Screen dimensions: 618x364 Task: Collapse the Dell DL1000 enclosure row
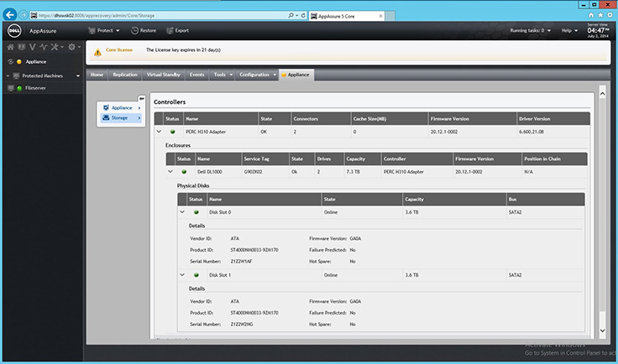pyautogui.click(x=170, y=172)
